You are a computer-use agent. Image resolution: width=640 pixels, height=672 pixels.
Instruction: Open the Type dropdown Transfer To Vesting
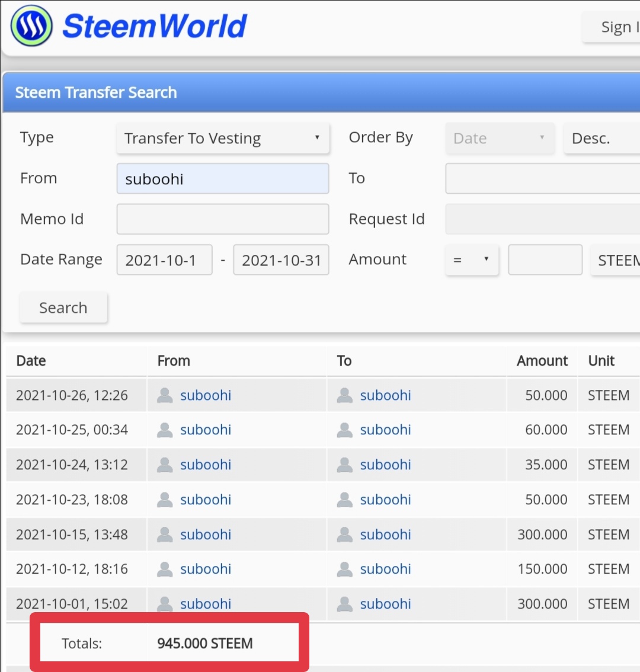pyautogui.click(x=223, y=138)
